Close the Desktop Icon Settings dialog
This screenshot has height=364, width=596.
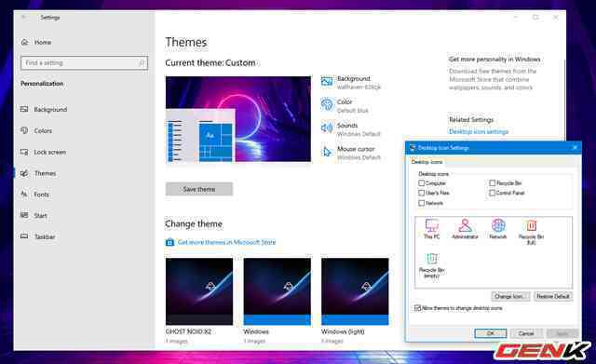point(575,147)
